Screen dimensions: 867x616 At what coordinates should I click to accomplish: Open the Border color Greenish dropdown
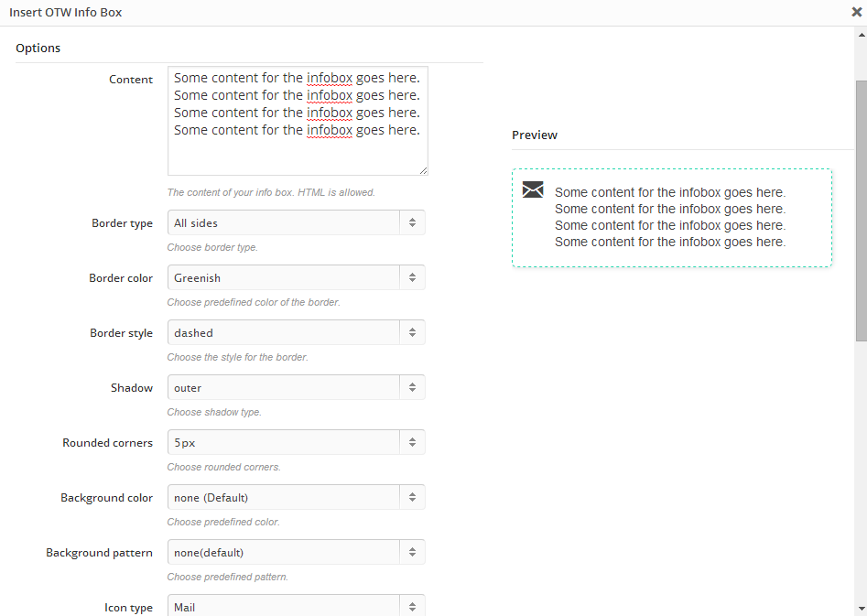[297, 277]
